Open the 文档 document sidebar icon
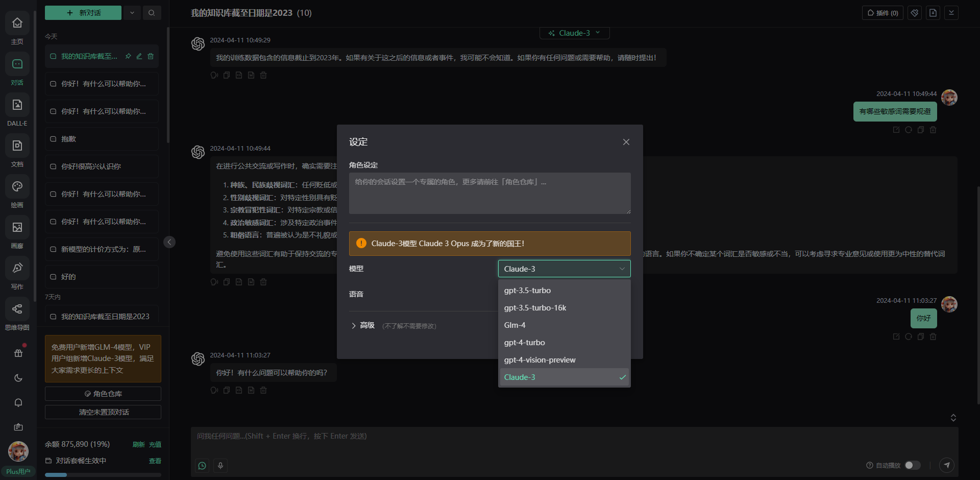980x480 pixels. tap(17, 146)
